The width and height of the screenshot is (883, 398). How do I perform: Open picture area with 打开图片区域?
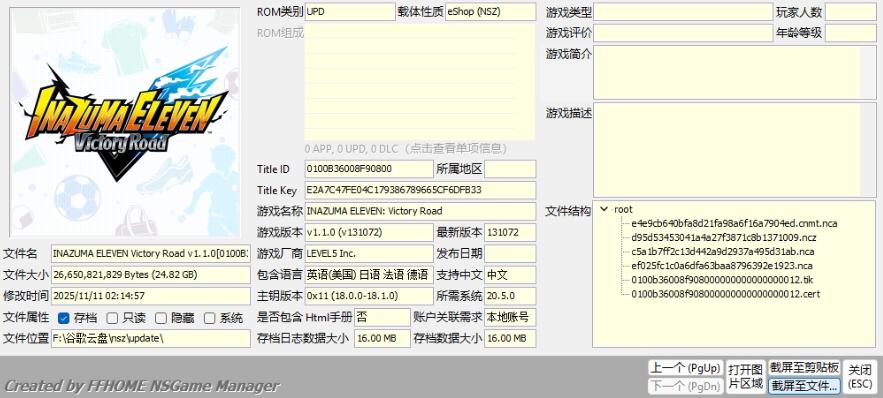click(745, 377)
